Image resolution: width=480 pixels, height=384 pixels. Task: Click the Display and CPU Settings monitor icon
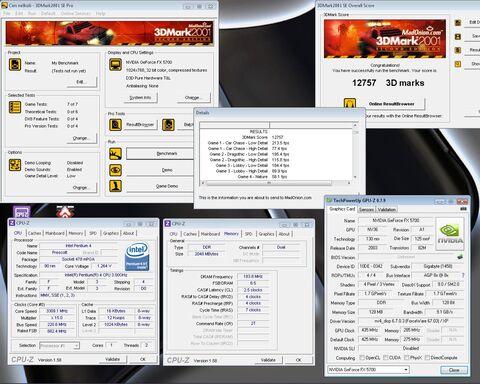coord(115,65)
